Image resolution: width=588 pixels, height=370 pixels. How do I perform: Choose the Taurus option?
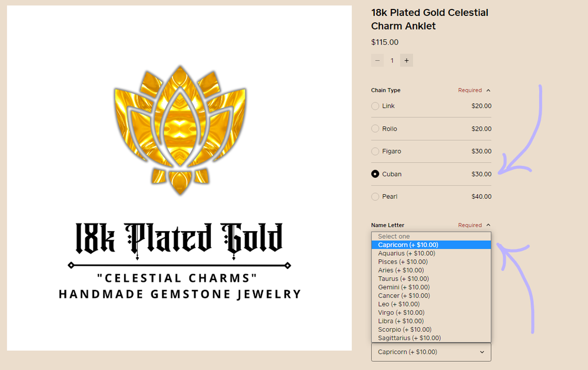click(x=403, y=279)
